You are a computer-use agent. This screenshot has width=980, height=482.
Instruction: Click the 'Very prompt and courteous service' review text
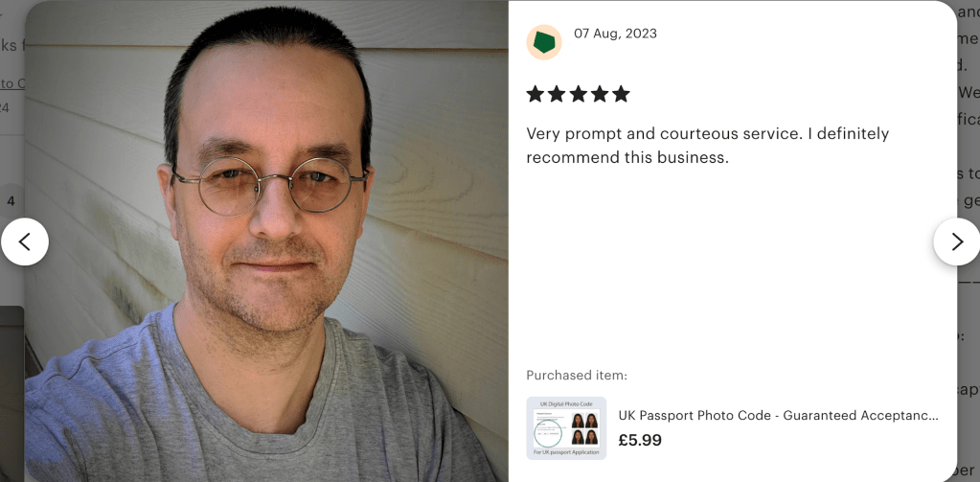tap(708, 134)
